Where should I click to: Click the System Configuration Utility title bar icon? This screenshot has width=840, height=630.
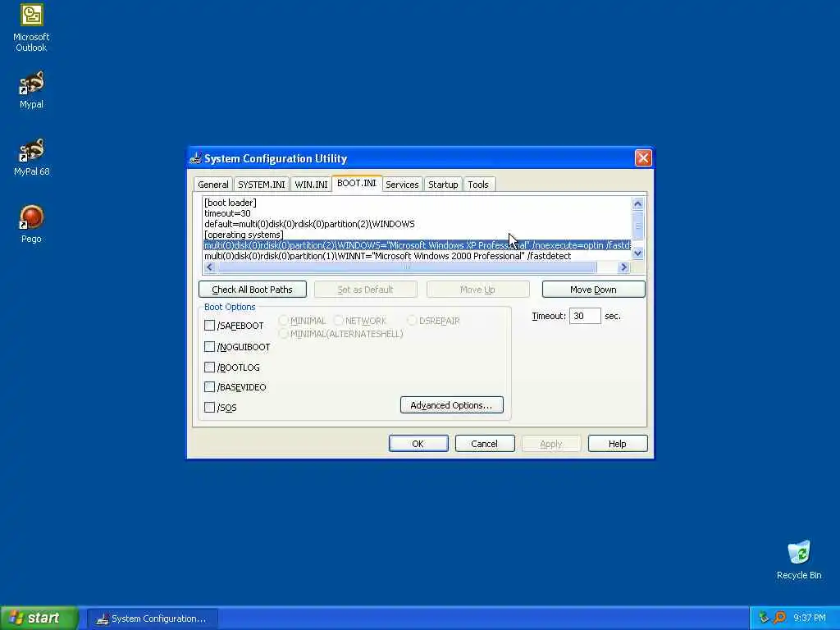195,158
